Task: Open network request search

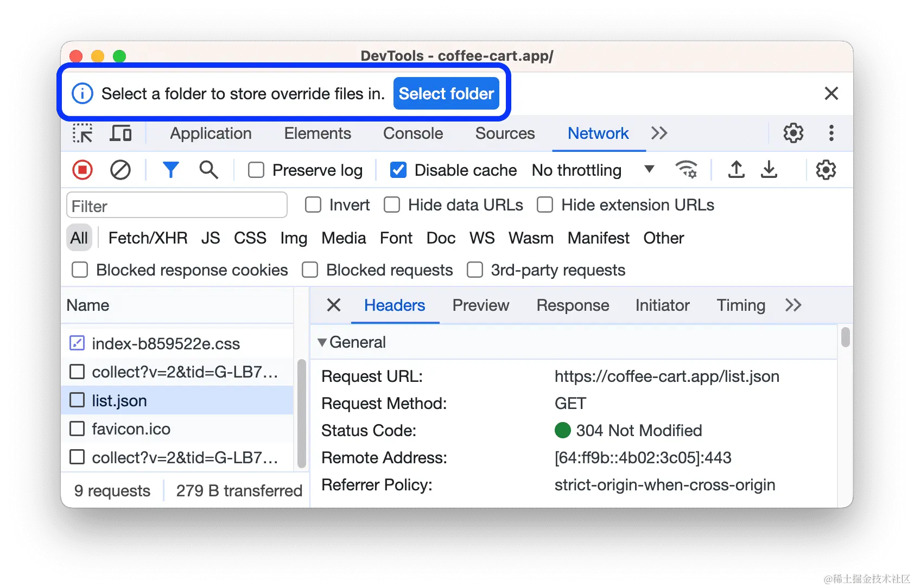Action: (x=208, y=170)
